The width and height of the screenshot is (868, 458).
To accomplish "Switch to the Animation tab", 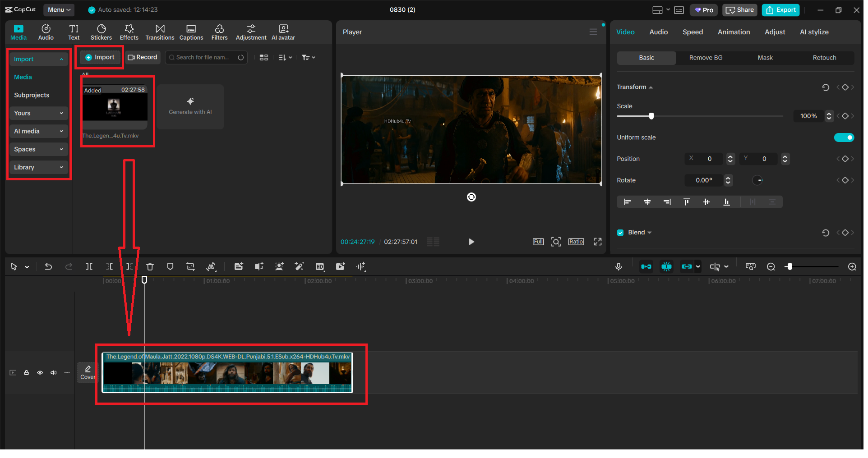I will pyautogui.click(x=734, y=32).
